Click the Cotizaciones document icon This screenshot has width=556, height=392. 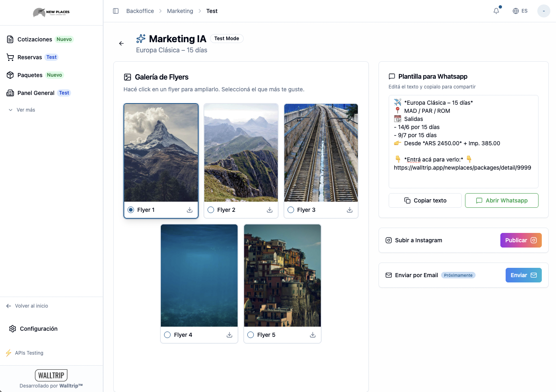tap(10, 39)
